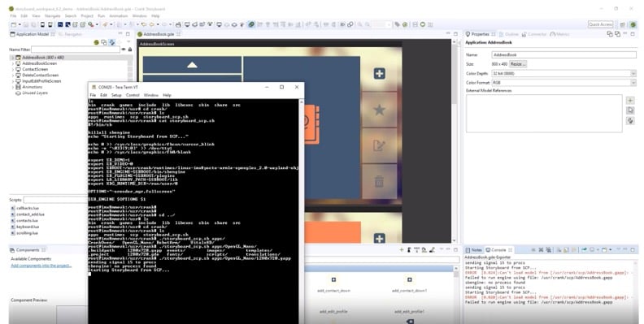Open the Animation menu in Storyboard
The height and width of the screenshot is (324, 644).
(x=118, y=16)
